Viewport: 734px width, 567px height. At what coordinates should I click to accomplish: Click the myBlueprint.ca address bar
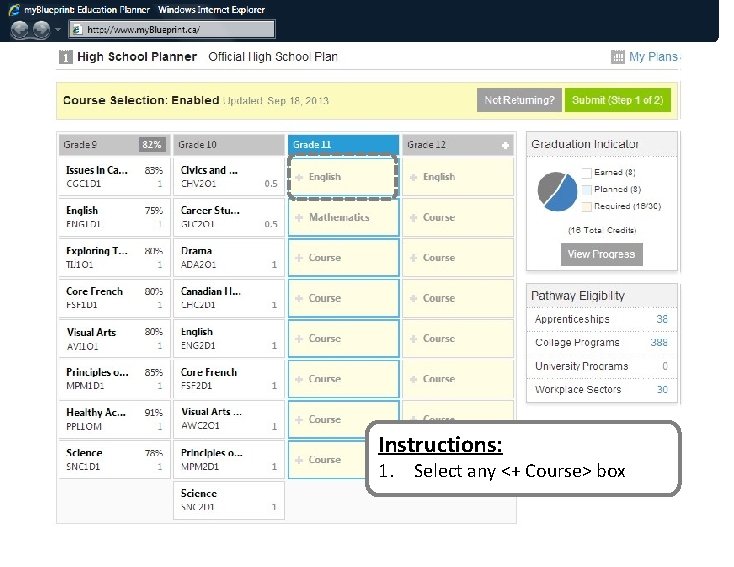point(172,29)
